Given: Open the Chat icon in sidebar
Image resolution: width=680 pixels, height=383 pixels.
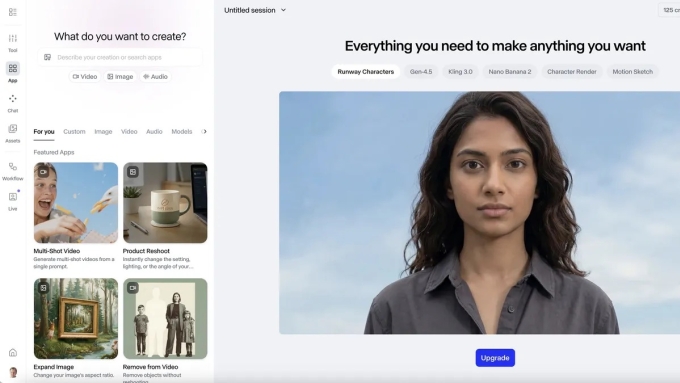Looking at the screenshot, I should (x=13, y=103).
